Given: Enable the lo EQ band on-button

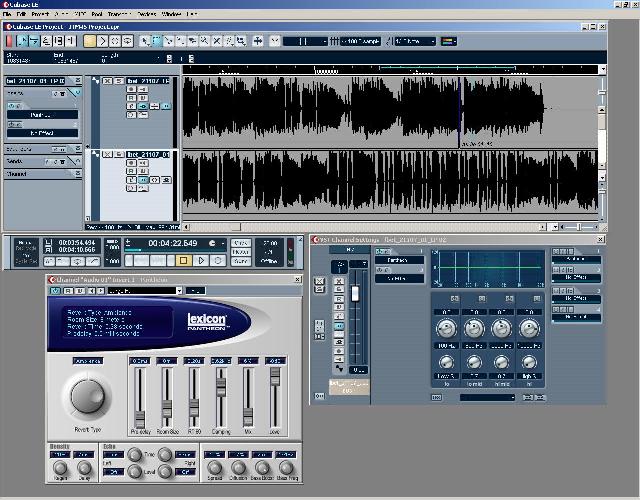Looking at the screenshot, I should pyautogui.click(x=455, y=299).
